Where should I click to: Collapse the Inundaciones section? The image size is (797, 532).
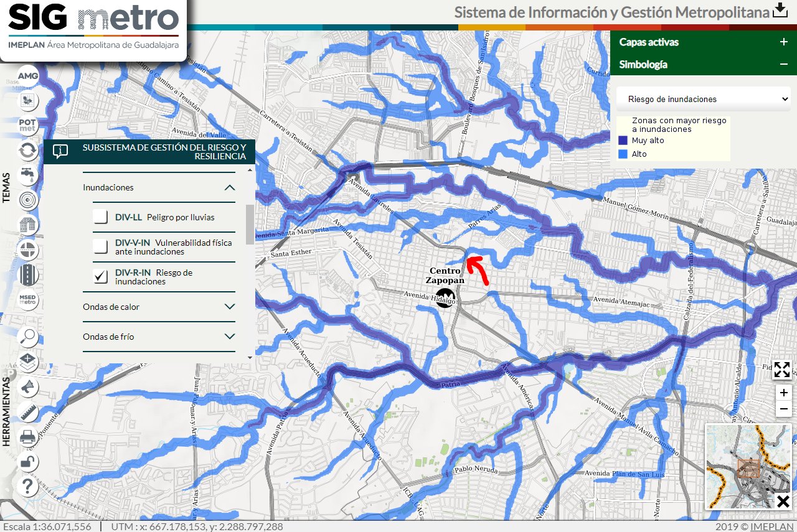tap(229, 187)
